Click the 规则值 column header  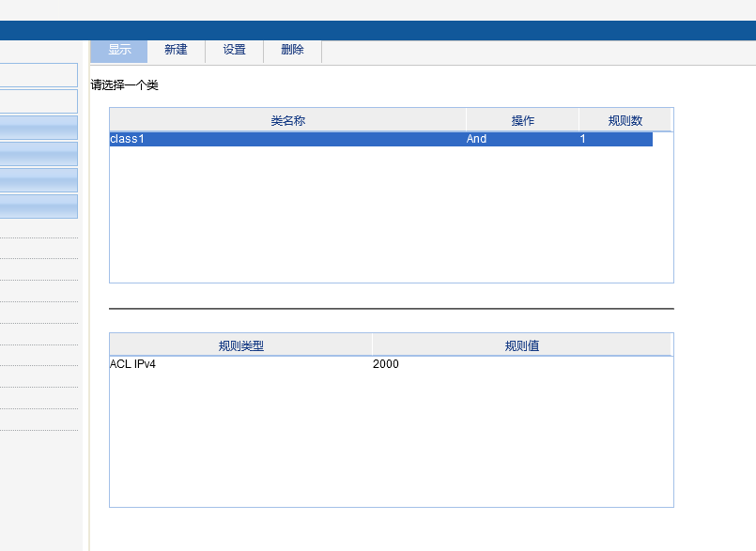tap(521, 345)
